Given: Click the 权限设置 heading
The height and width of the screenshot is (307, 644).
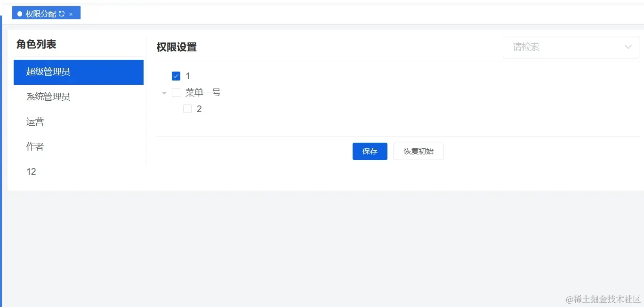Looking at the screenshot, I should [177, 47].
